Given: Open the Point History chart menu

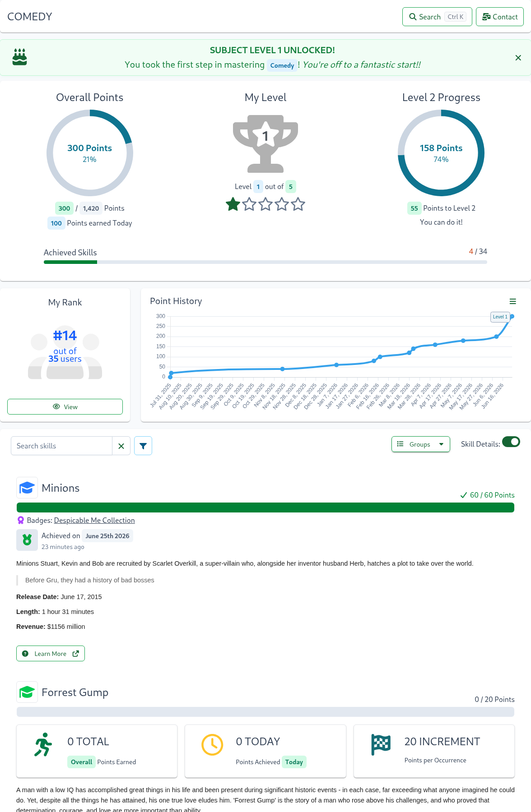Looking at the screenshot, I should pos(513,301).
